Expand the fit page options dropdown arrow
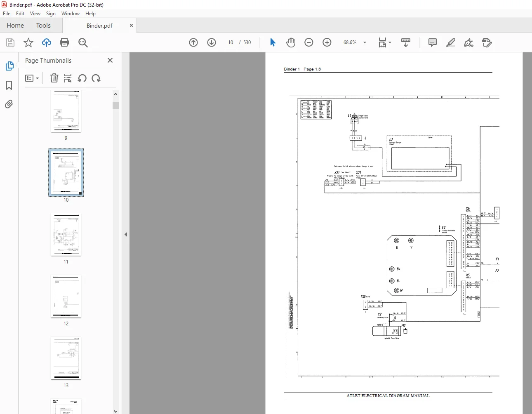Screen dimensions: 532x414 pyautogui.click(x=390, y=42)
